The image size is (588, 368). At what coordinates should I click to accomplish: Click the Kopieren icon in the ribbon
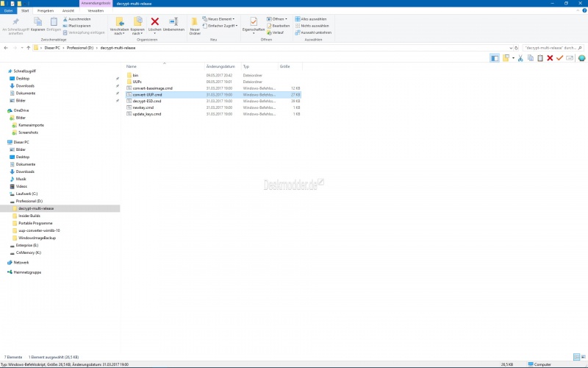tap(37, 22)
